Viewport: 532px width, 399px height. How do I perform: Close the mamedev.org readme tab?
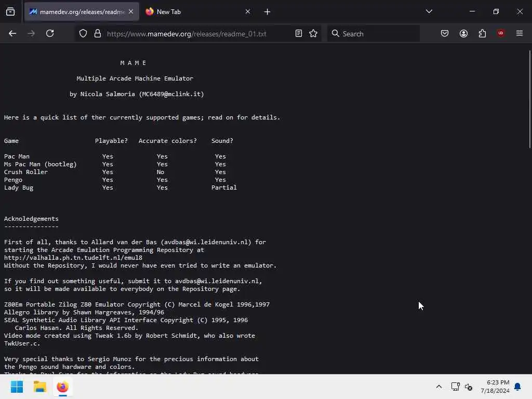click(131, 11)
